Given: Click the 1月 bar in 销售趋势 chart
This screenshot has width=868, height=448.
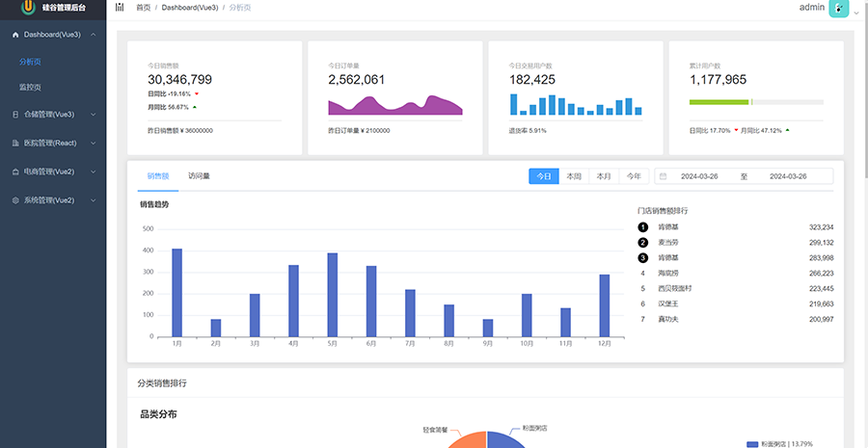Looking at the screenshot, I should click(177, 293).
